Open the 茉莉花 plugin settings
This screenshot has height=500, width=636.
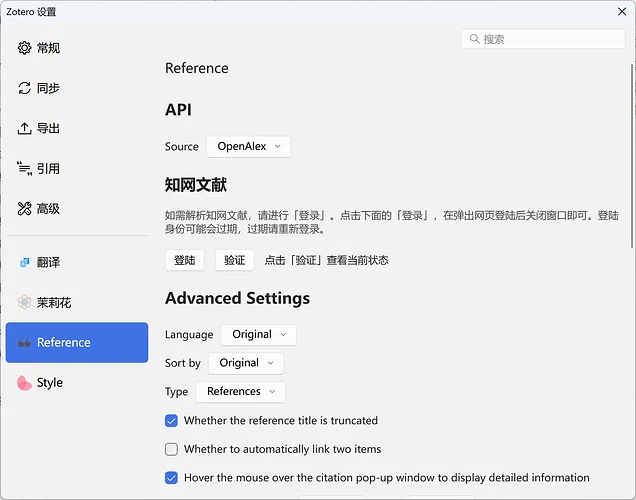[77, 303]
